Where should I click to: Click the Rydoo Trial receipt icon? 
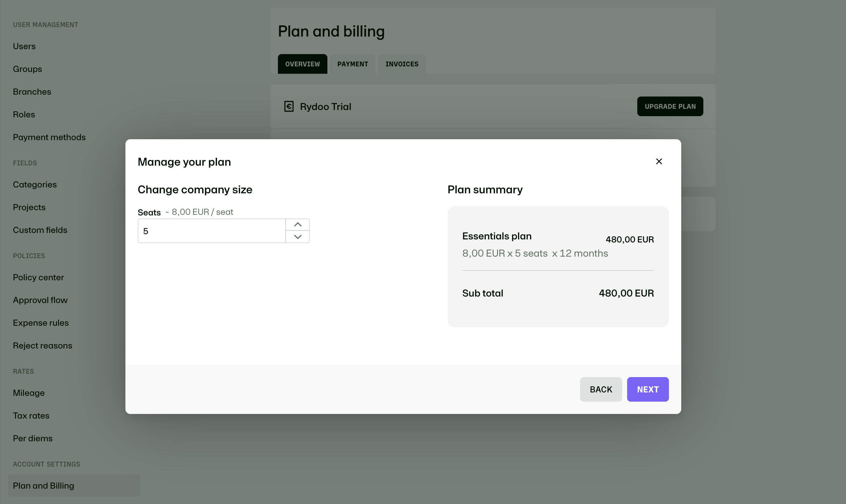pyautogui.click(x=289, y=106)
